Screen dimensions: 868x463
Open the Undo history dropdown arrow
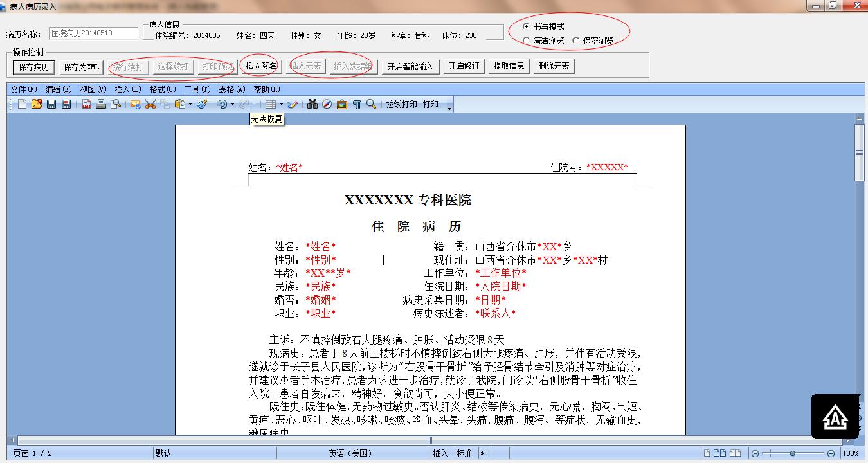click(x=232, y=104)
